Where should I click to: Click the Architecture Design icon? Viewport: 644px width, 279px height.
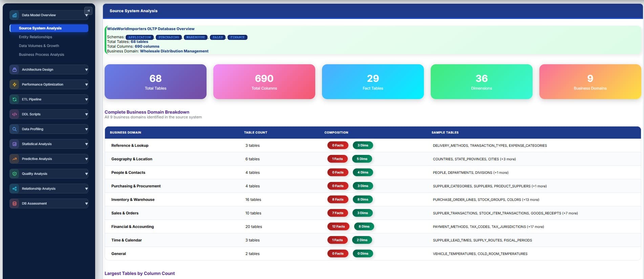15,70
